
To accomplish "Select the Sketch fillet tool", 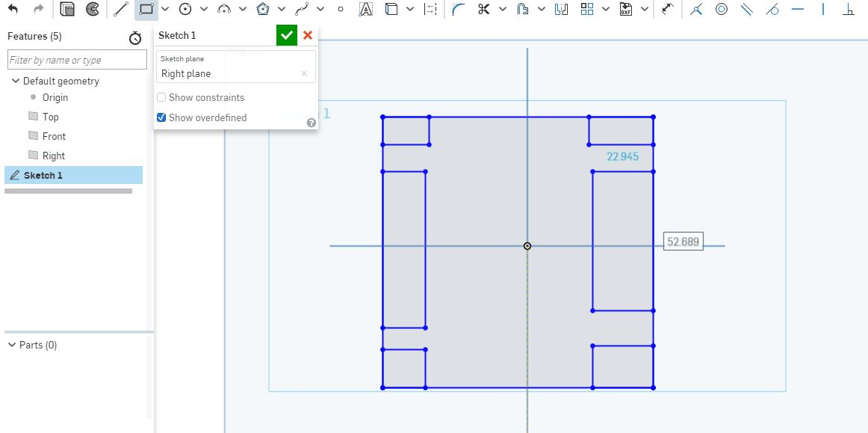I will (458, 9).
